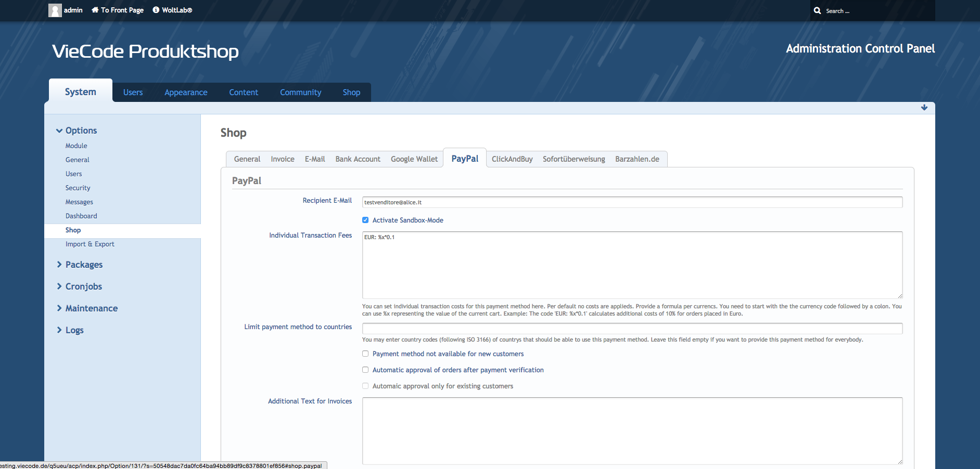Click the admin user avatar icon
The image size is (980, 469).
[55, 10]
